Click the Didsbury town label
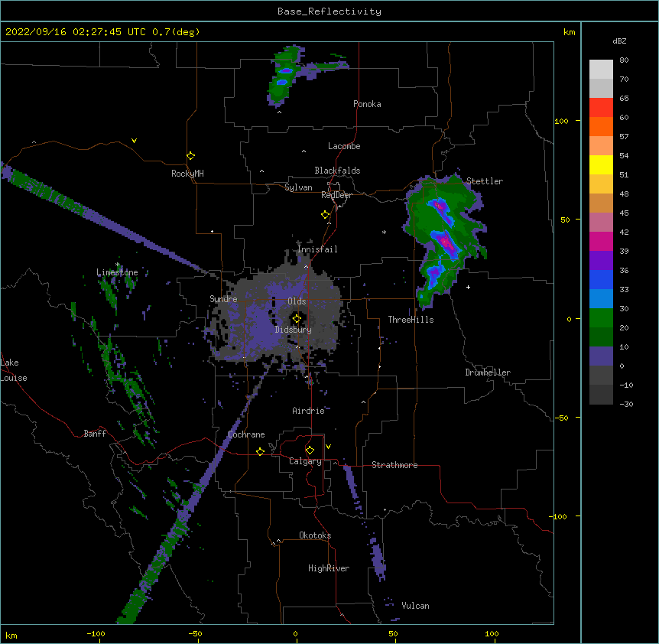The width and height of the screenshot is (659, 644). (x=294, y=330)
